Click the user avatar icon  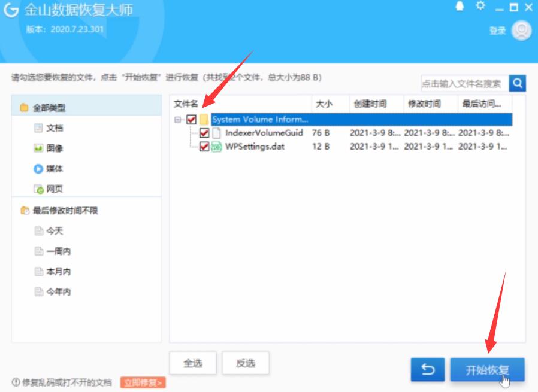tap(522, 31)
